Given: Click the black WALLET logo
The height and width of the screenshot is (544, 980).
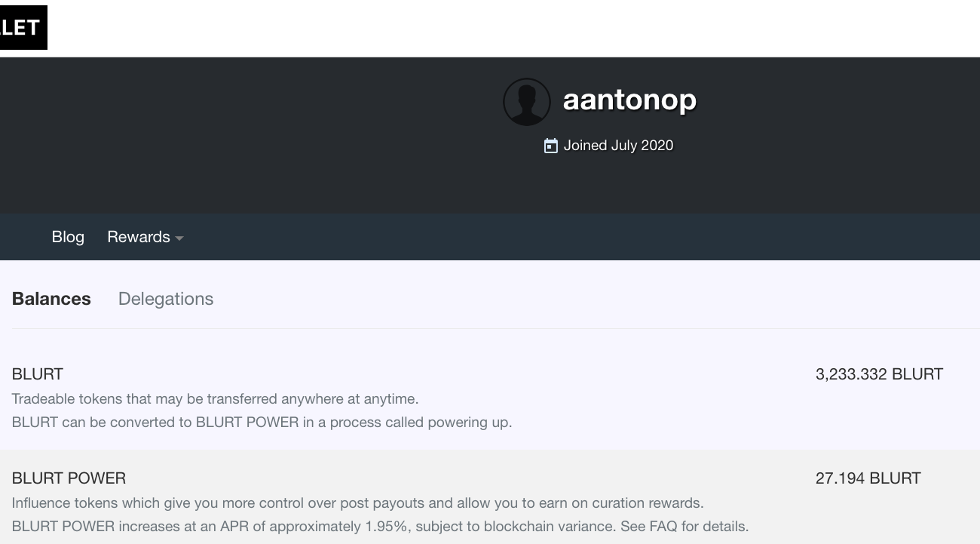Looking at the screenshot, I should click(x=23, y=28).
